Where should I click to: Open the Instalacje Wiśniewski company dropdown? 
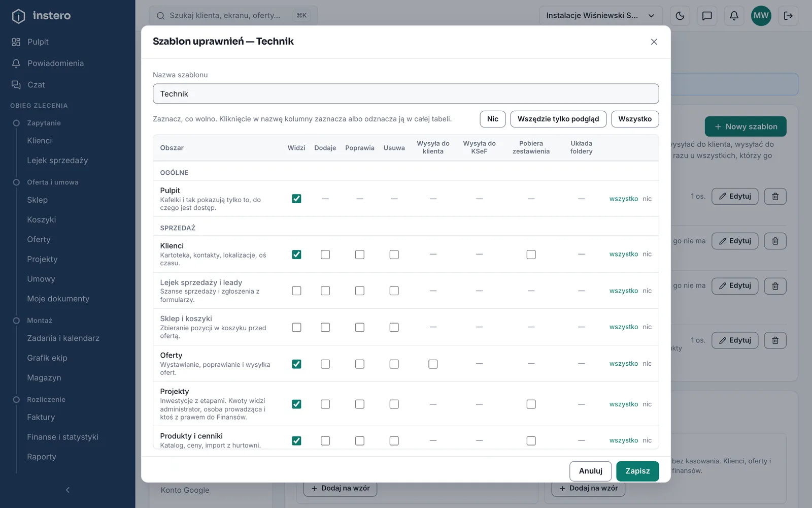(601, 16)
